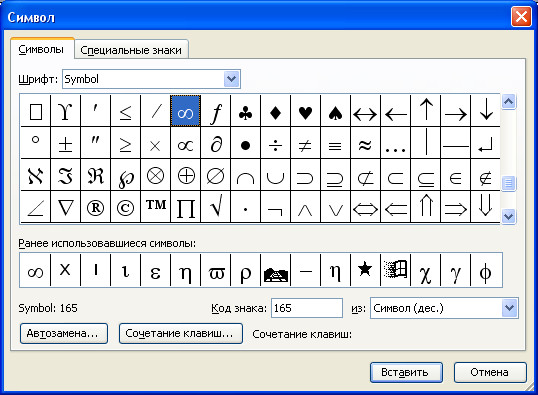Select the angle symbol
Screen dimensions: 538x395
point(35,207)
